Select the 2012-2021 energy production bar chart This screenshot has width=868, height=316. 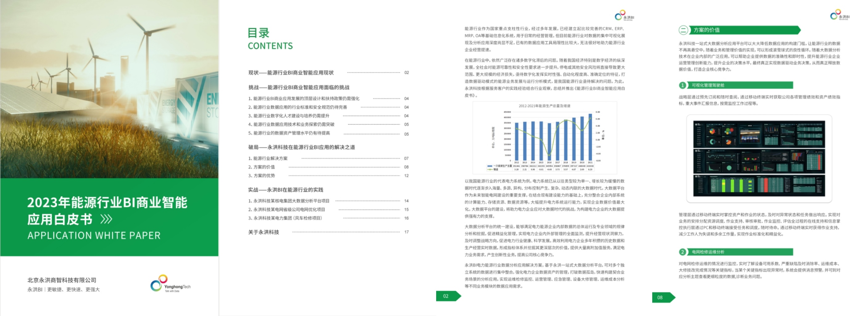(545, 138)
